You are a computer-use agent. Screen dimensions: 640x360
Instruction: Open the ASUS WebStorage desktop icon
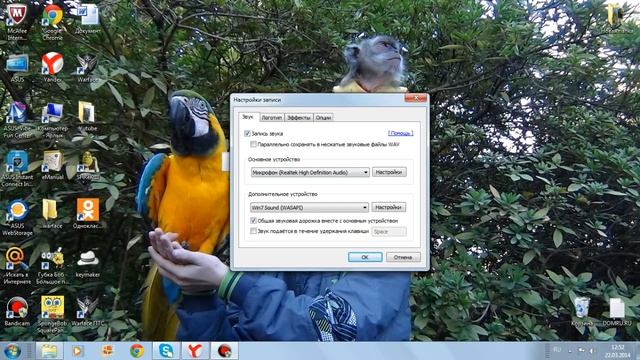click(17, 217)
